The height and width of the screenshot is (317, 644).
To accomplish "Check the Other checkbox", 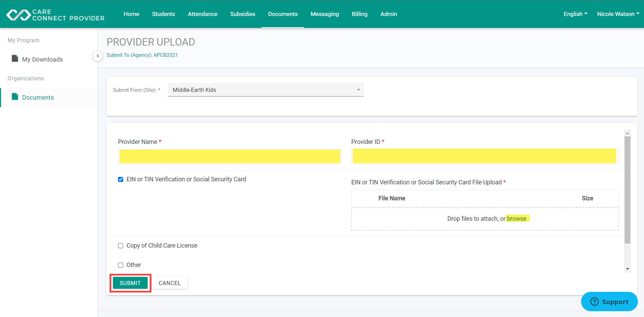I will (120, 265).
